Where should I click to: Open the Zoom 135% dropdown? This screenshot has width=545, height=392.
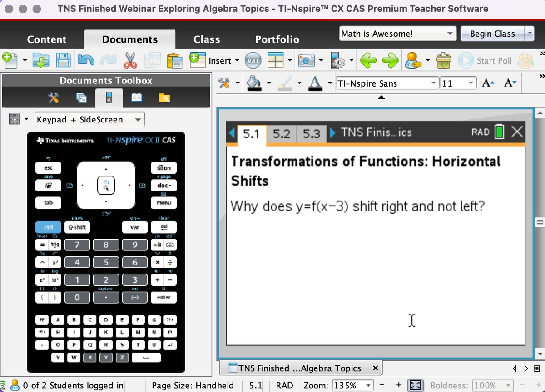[x=352, y=386]
